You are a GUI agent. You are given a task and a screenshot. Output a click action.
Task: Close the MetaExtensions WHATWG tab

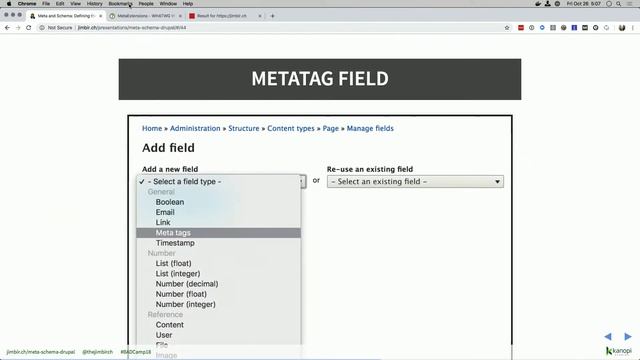(180, 16)
